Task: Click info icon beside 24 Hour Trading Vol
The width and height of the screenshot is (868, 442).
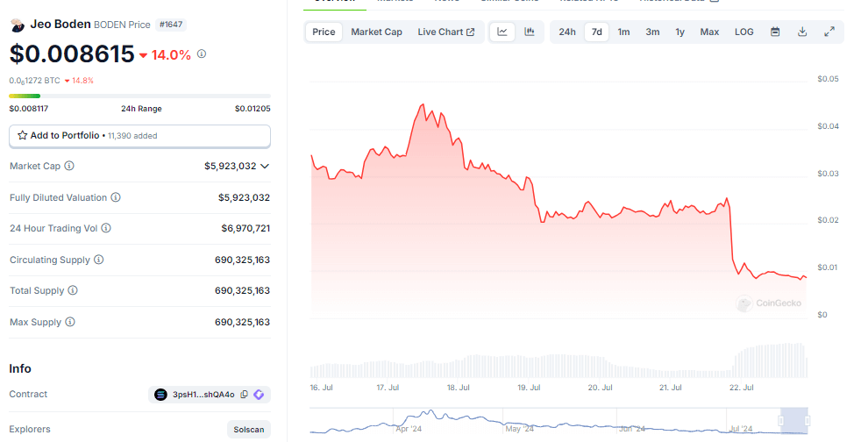Action: [x=106, y=228]
